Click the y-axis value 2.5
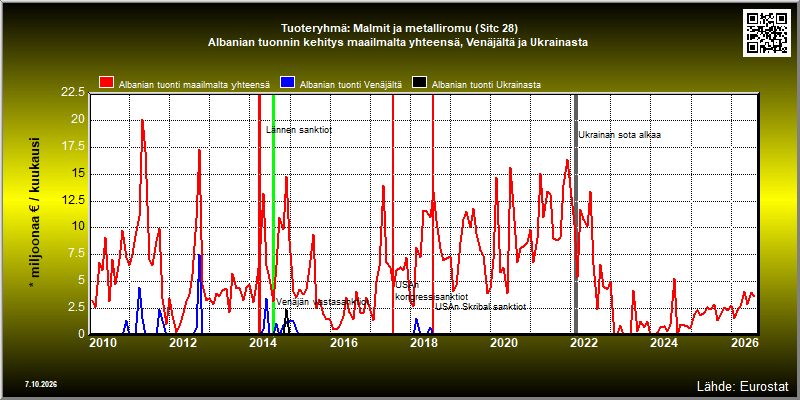Viewport: 800px width, 400px height. tap(77, 307)
